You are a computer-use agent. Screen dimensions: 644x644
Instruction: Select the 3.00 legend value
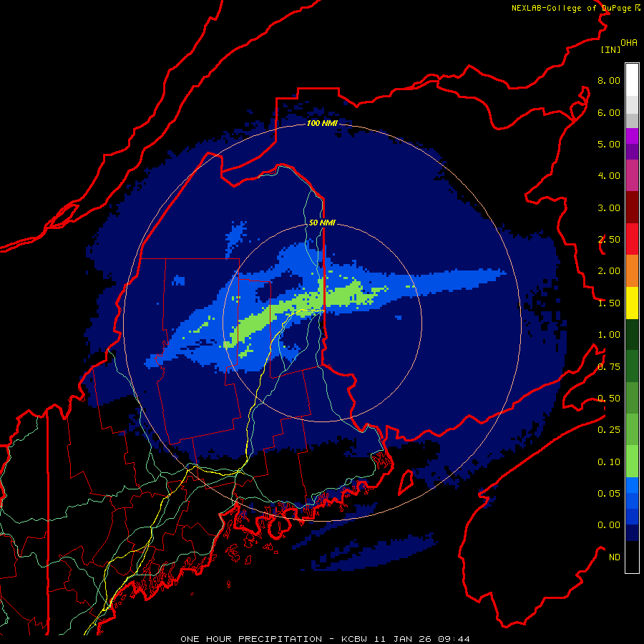coord(609,208)
